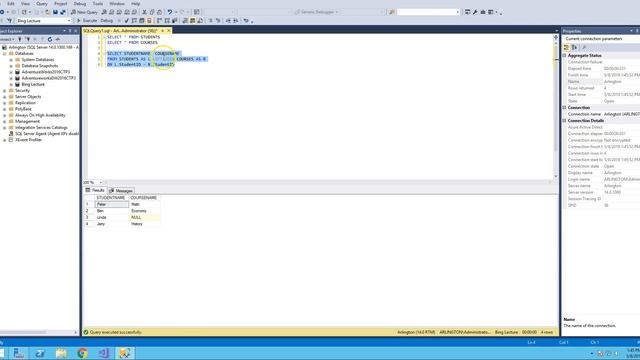The height and width of the screenshot is (360, 640).
Task: Collapse the Databases tree node
Action: [x=4, y=53]
